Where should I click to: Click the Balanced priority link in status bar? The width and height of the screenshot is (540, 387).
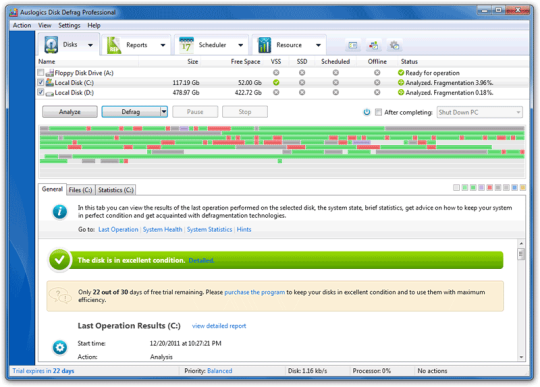pyautogui.click(x=220, y=371)
